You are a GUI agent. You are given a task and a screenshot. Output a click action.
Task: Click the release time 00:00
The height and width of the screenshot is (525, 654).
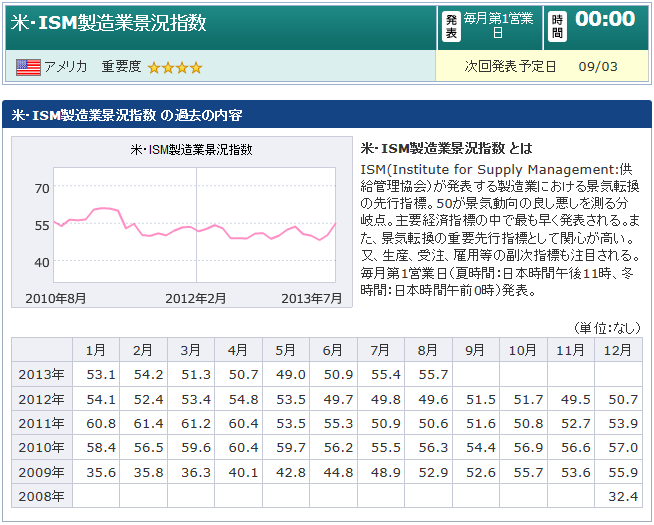[x=605, y=19]
